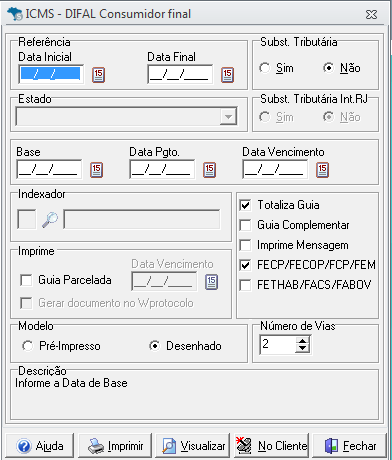Screen dimensions: 392x460
Task: Select Sim for Subst. Tributária
Action: [265, 68]
